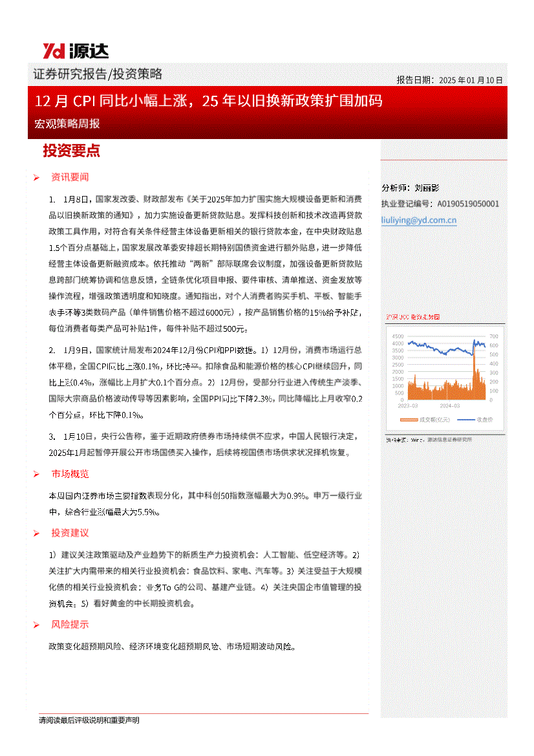Click the license number 'A0190519050001'

[x=468, y=204]
